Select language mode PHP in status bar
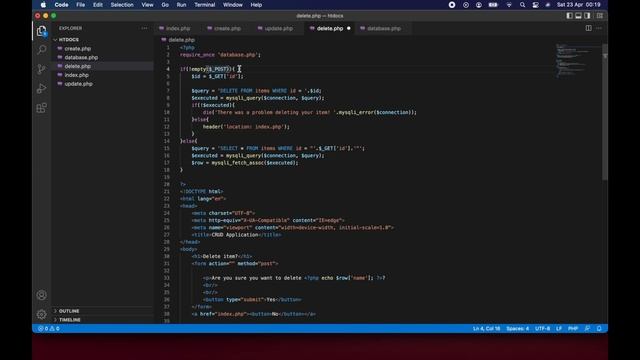This screenshot has width=640, height=360. pos(573,329)
